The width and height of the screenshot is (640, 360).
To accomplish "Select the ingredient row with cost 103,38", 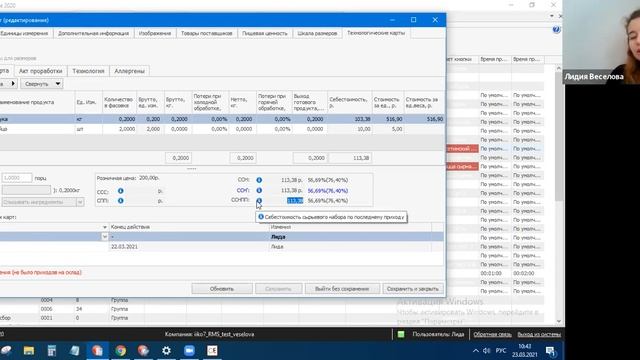I will (222, 119).
